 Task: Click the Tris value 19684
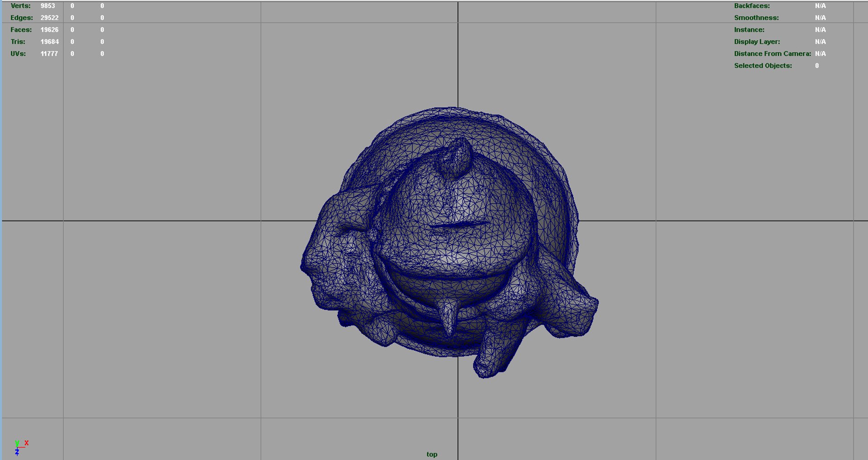[x=49, y=42]
